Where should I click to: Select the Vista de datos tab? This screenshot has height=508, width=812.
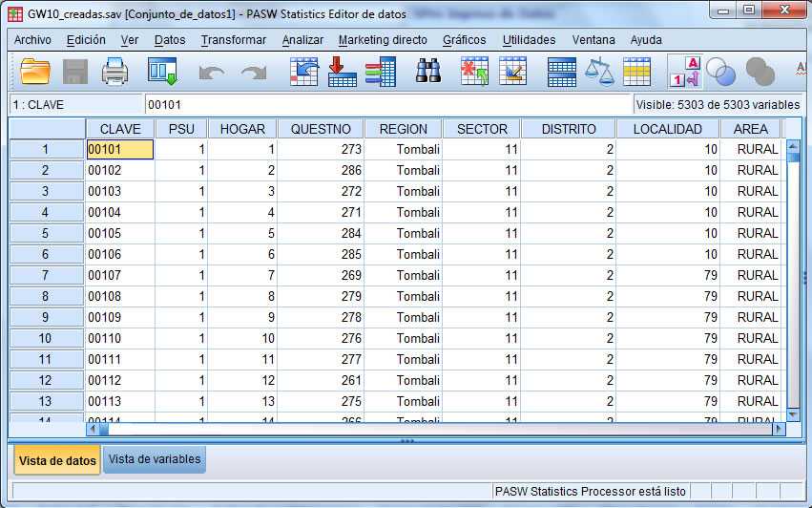click(x=57, y=460)
